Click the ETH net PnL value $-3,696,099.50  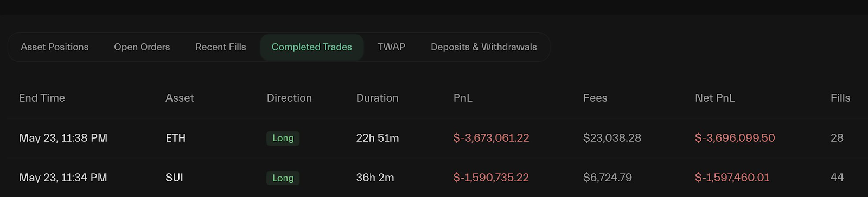click(735, 138)
